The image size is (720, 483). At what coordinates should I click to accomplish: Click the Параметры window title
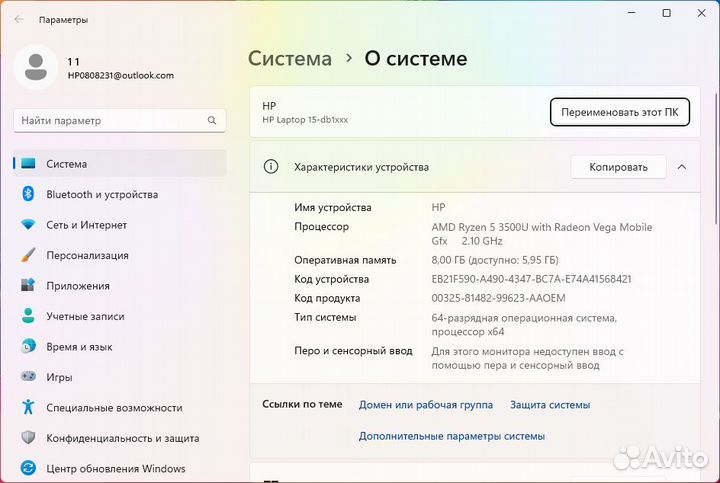pos(63,20)
